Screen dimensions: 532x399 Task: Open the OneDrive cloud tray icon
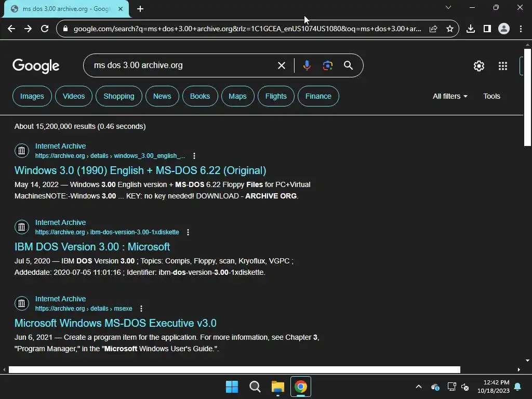click(x=435, y=387)
